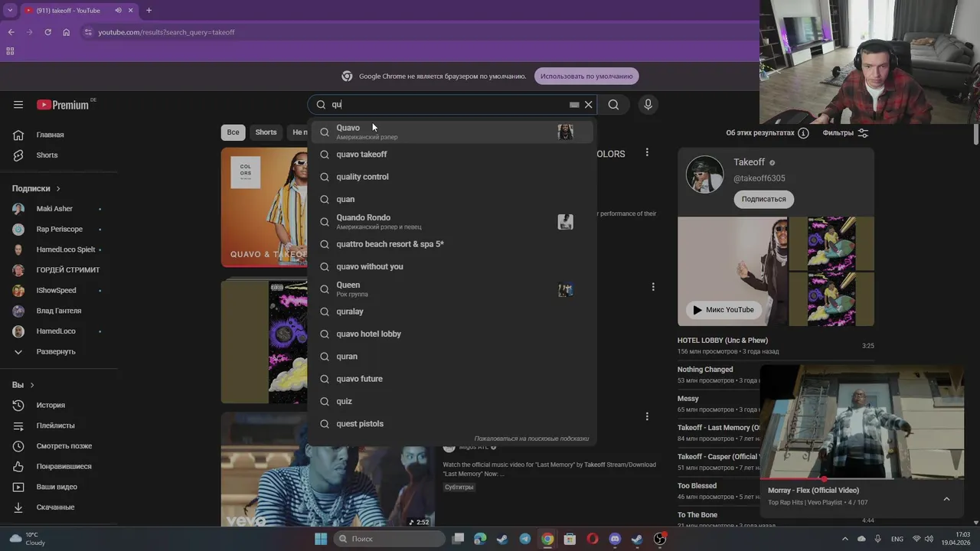The width and height of the screenshot is (980, 551).
Task: Choose quest pistols suggestion
Action: (x=452, y=424)
